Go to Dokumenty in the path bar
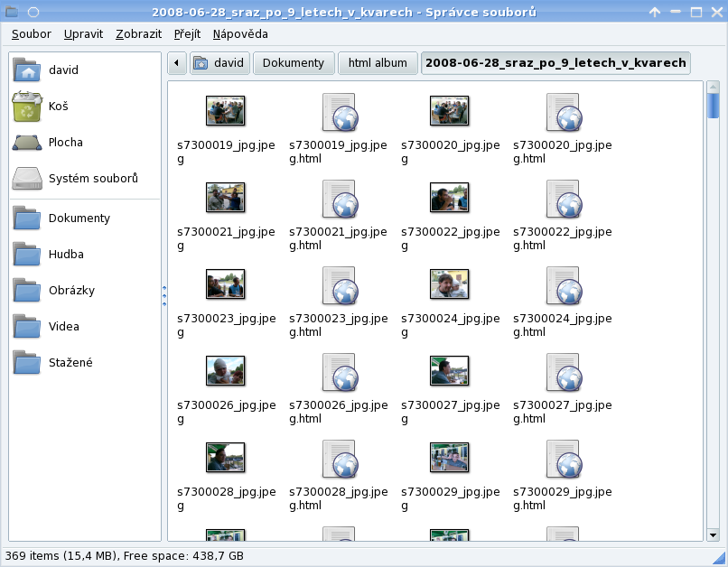Image resolution: width=728 pixels, height=567 pixels. tap(294, 63)
